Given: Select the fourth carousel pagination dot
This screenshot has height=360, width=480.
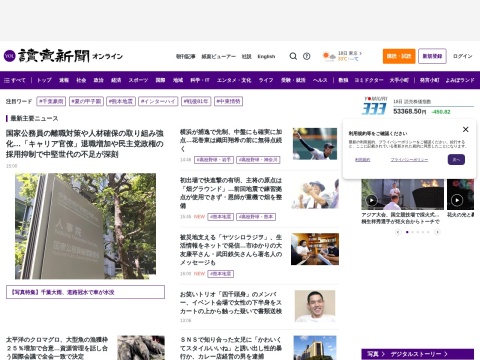Looking at the screenshot, I should pyautogui.click(x=423, y=232).
